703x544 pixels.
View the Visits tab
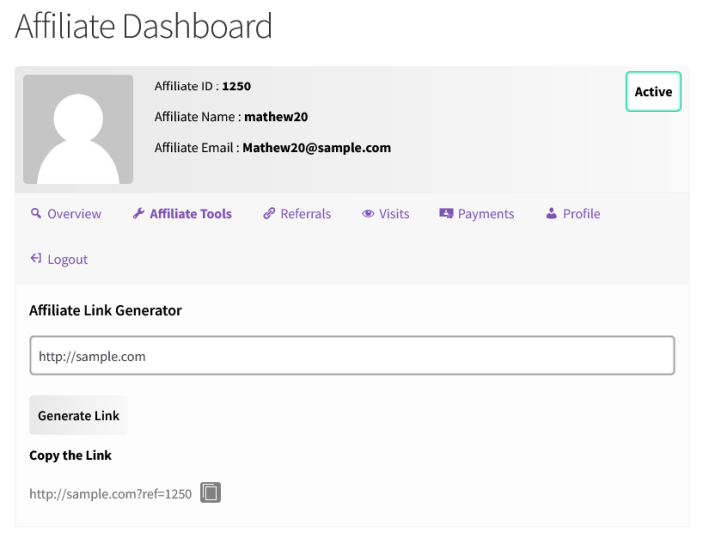(x=394, y=214)
